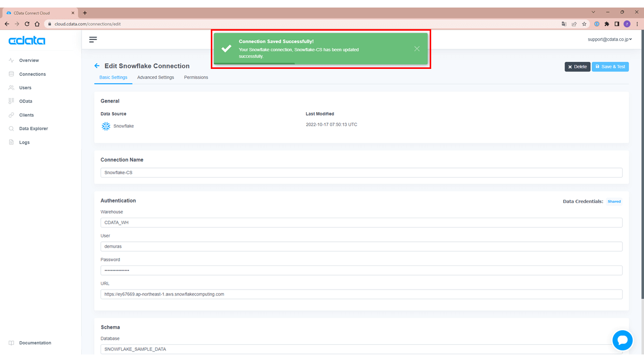644x362 pixels.
Task: Click the browser forward button
Action: click(17, 24)
